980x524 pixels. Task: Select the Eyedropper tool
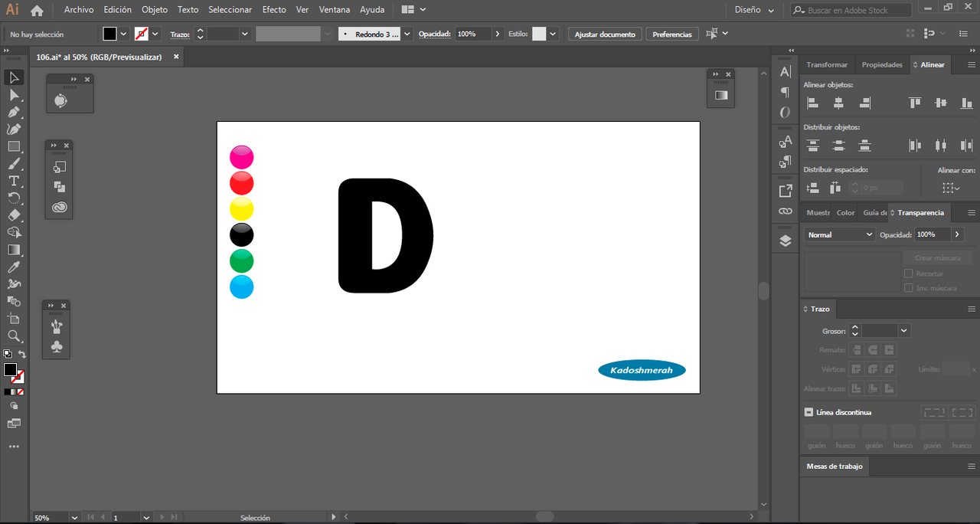pos(14,267)
